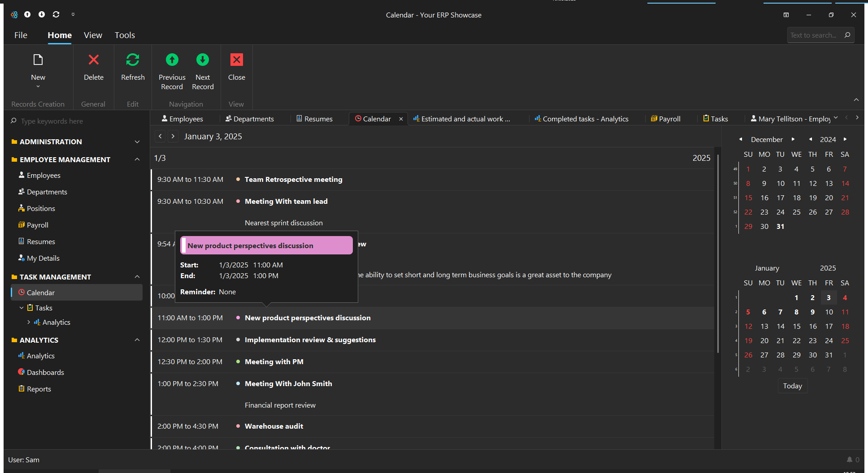
Task: Expand the Administration section
Action: click(x=137, y=142)
